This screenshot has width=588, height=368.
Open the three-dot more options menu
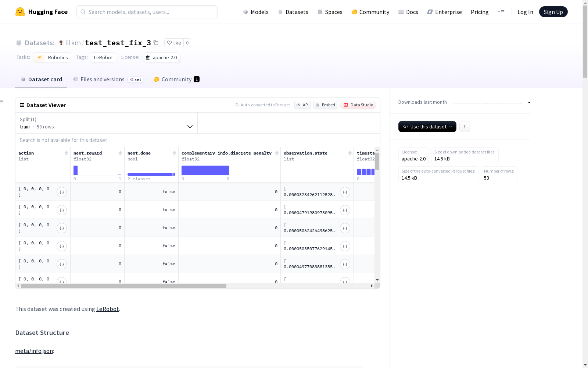(x=465, y=127)
